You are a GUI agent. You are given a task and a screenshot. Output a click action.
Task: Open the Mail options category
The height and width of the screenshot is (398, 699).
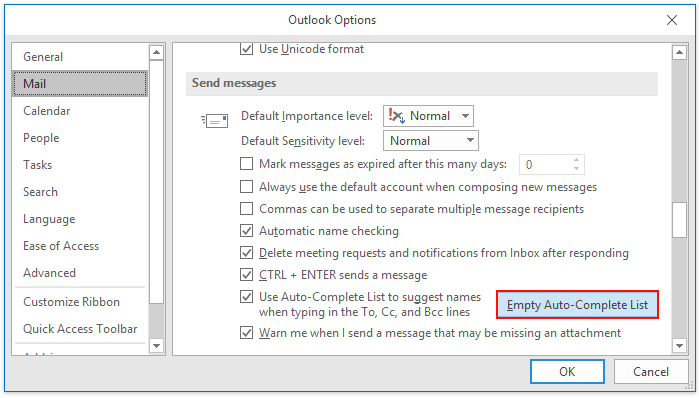click(80, 83)
